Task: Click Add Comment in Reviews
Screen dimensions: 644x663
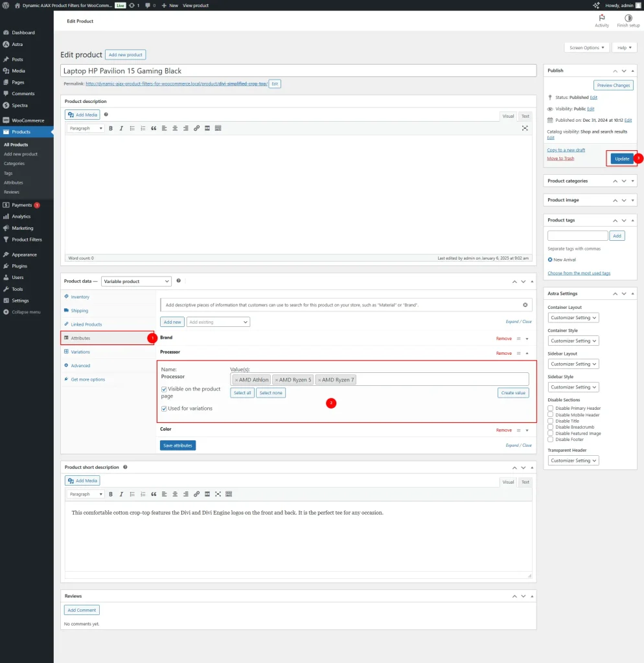Action: [x=82, y=610]
